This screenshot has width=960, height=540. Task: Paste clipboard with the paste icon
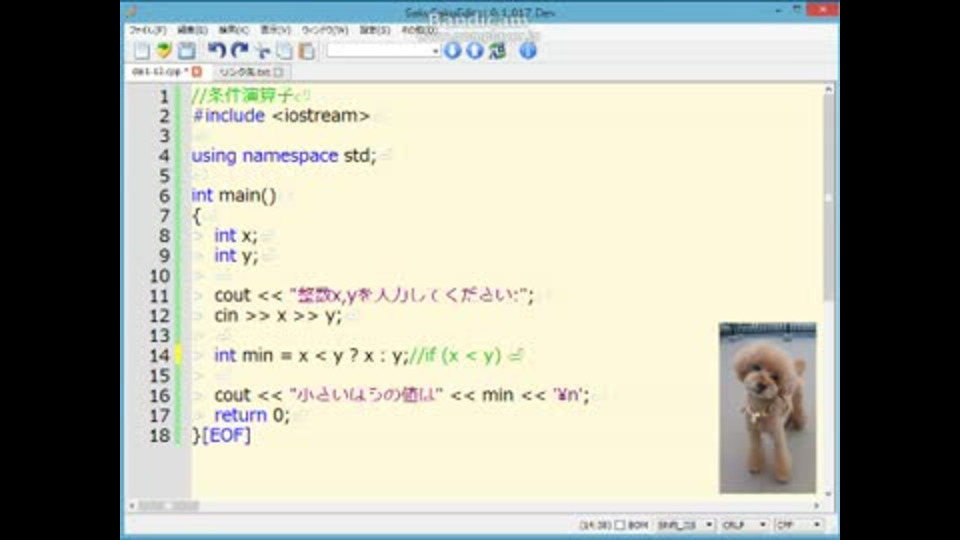coord(307,51)
